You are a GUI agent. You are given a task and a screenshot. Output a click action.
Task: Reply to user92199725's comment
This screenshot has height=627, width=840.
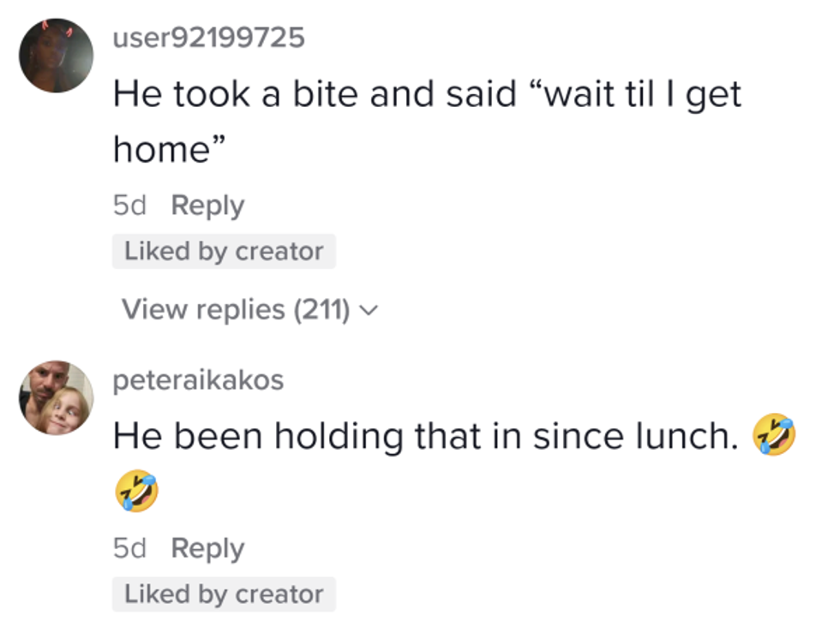(207, 206)
